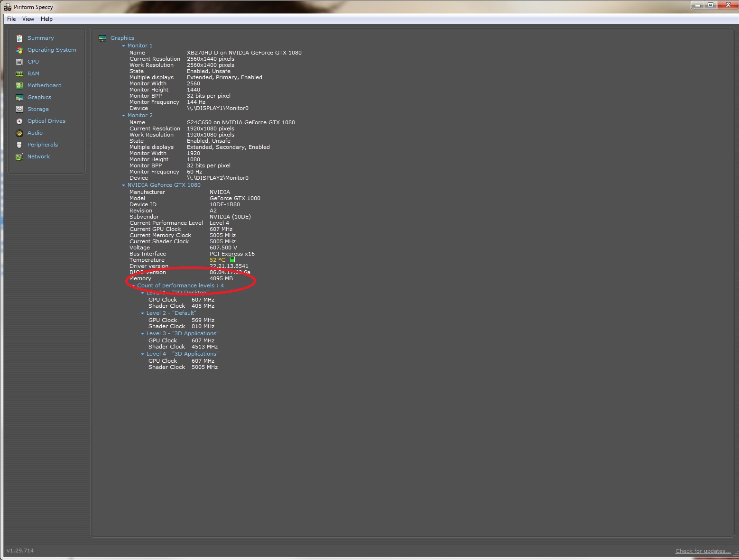Click the Current Performance Level row label
739x560 pixels.
tap(166, 223)
